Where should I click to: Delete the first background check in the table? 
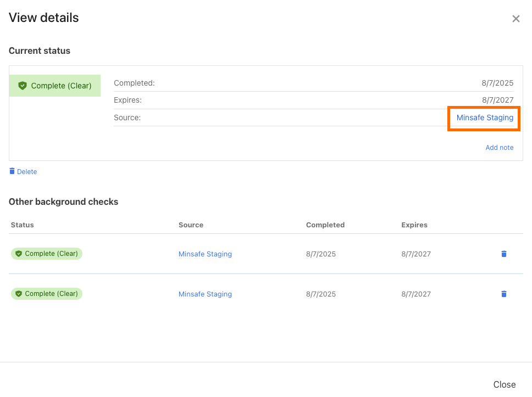[x=503, y=254]
